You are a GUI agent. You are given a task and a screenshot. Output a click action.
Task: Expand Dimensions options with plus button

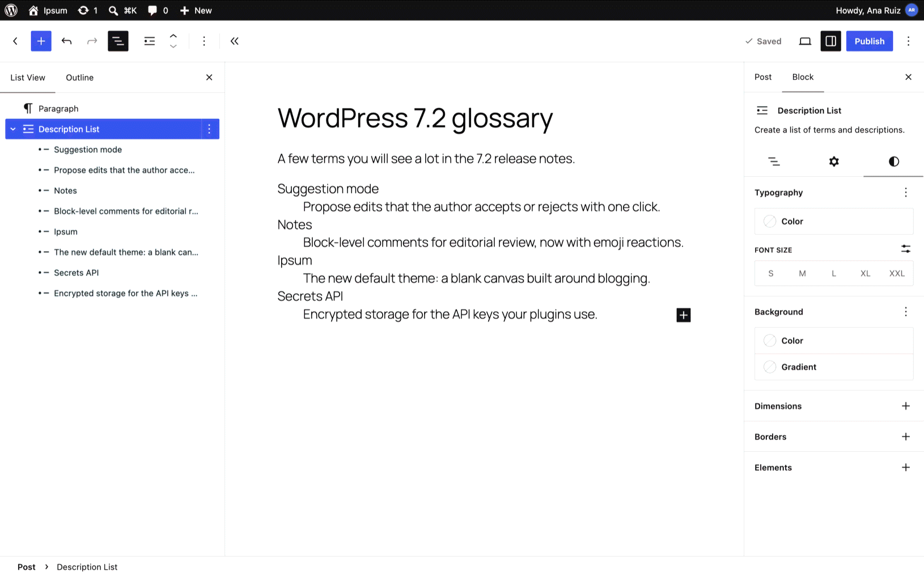pyautogui.click(x=906, y=406)
